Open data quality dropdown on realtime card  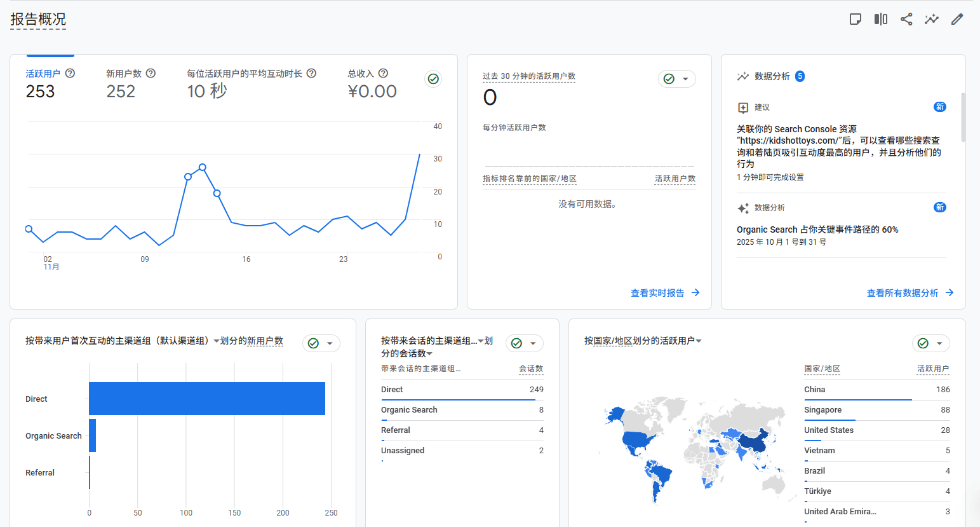(677, 79)
